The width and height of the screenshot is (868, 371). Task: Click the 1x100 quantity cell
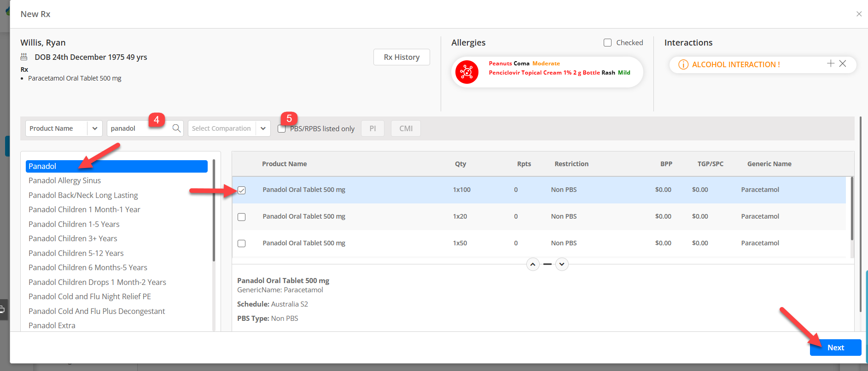(462, 190)
